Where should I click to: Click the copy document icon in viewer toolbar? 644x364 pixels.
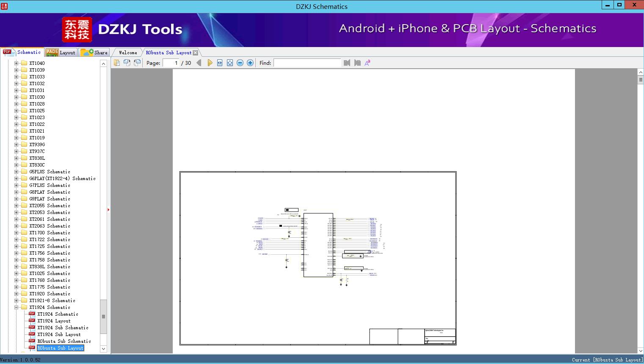117,63
